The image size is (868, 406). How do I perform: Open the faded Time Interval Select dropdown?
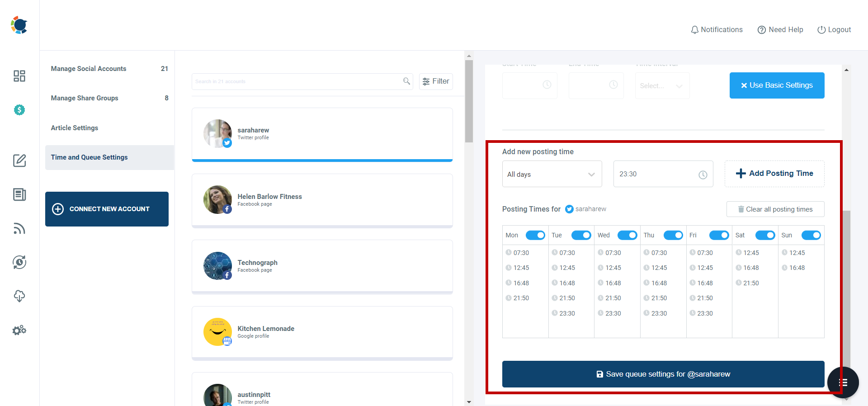[x=662, y=85]
